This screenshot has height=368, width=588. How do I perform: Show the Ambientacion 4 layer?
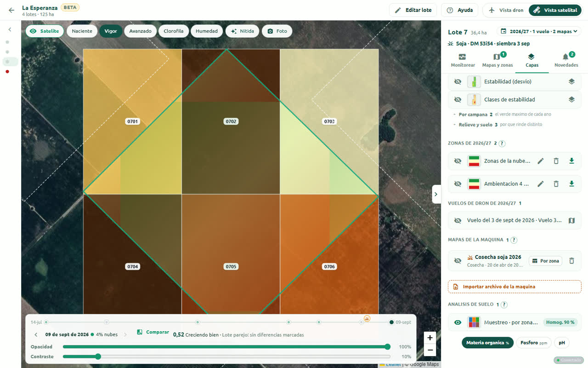click(x=458, y=184)
